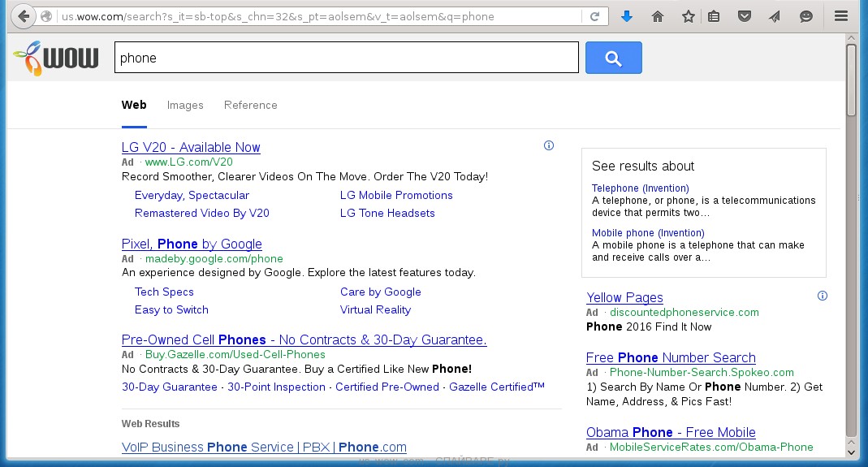Click the site identity globe icon
Viewport: 868px width, 467px height.
coord(46,16)
